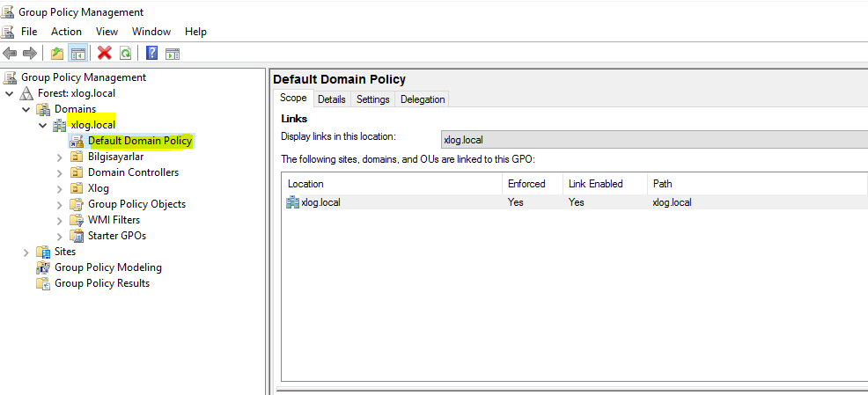The image size is (868, 395).
Task: Open the 'Display links in this location' combo box
Action: [652, 140]
